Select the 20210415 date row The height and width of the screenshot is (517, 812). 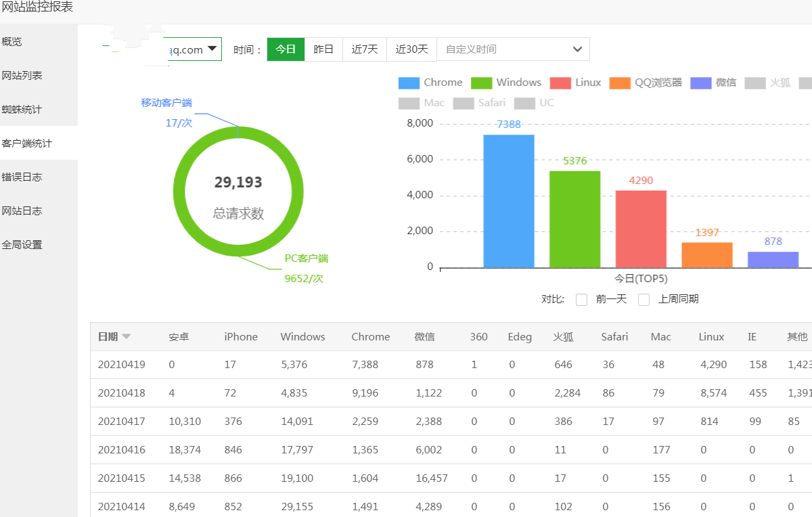pyautogui.click(x=451, y=478)
